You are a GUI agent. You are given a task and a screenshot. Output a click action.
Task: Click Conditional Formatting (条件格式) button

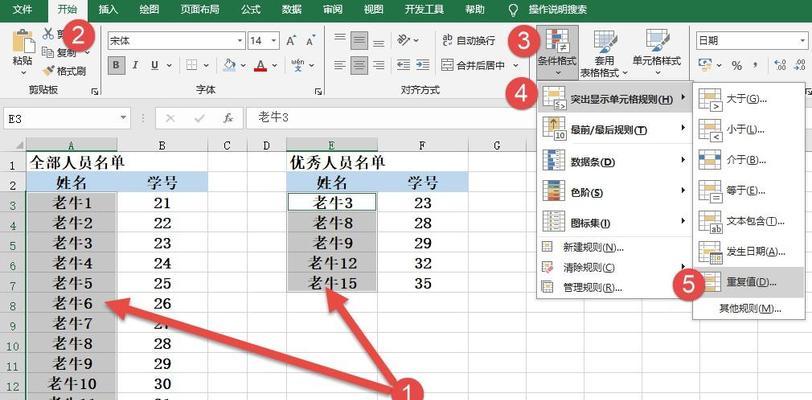pos(557,52)
